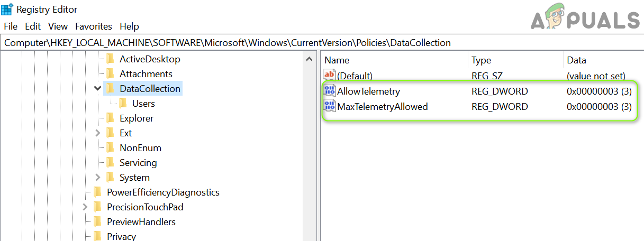Select the PowerEfficiencyDiagnostics folder icon

click(x=97, y=192)
